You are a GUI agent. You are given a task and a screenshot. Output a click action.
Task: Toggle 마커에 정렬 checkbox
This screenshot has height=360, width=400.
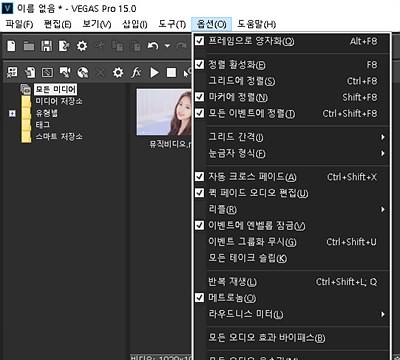(199, 97)
